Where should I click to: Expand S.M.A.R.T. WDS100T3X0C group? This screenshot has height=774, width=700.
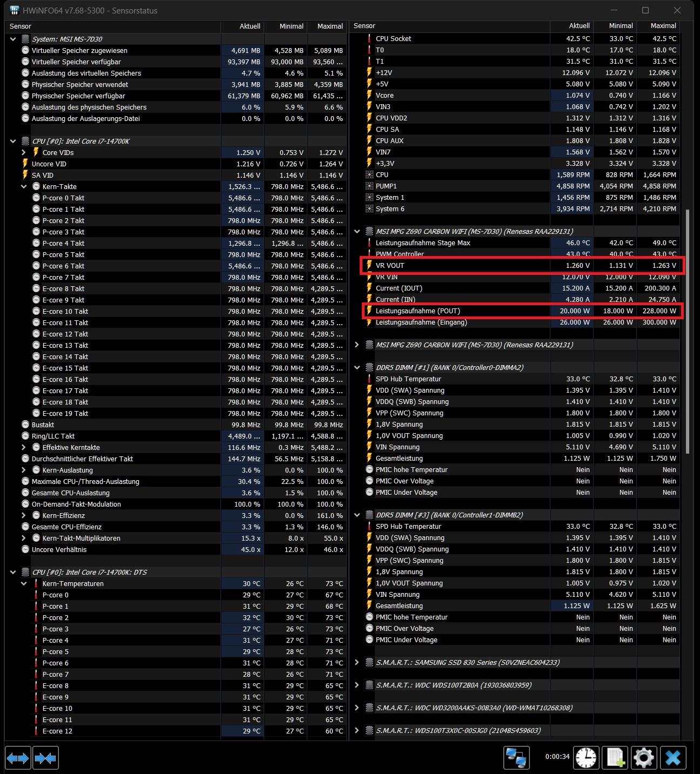357,730
